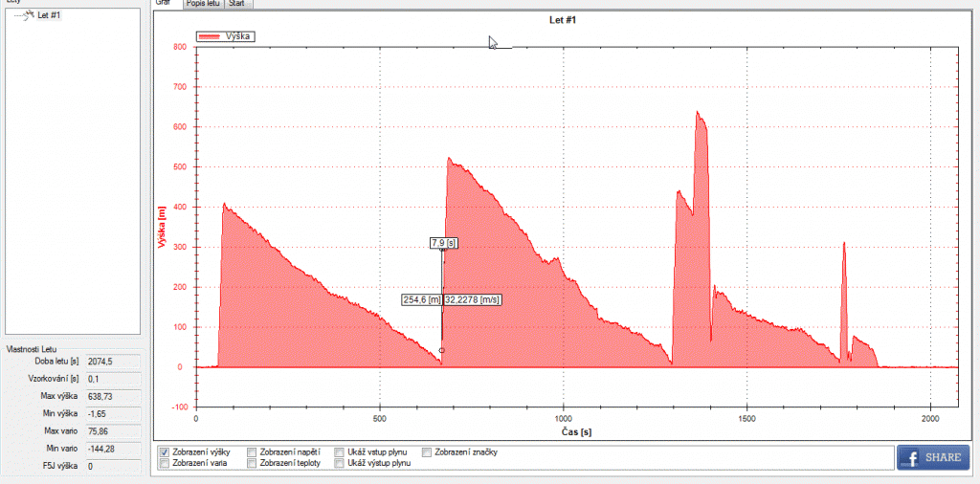Turn on the Zobrazení teploty checkbox
Image resolution: width=980 pixels, height=484 pixels.
click(x=252, y=464)
